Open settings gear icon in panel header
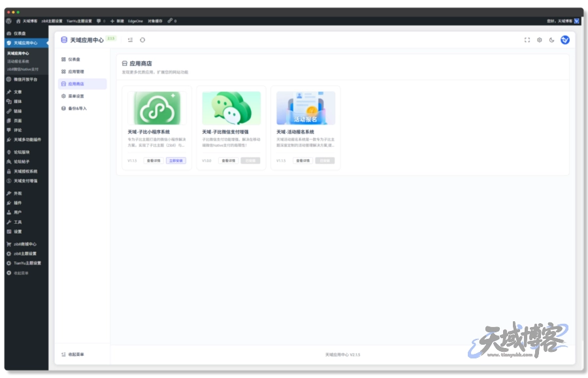The width and height of the screenshot is (588, 378). click(539, 40)
